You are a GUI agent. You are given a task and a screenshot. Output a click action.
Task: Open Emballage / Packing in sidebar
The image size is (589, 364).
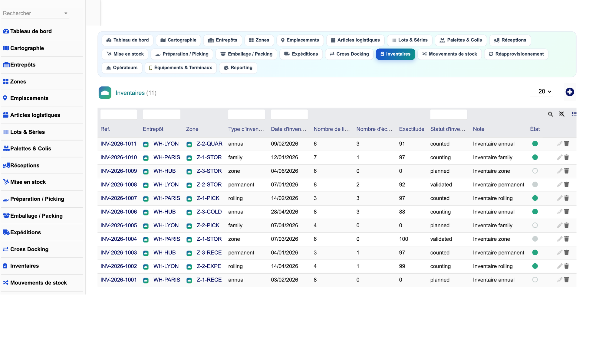36,216
